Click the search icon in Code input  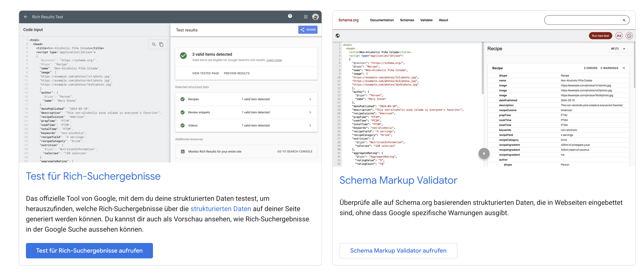tap(154, 45)
